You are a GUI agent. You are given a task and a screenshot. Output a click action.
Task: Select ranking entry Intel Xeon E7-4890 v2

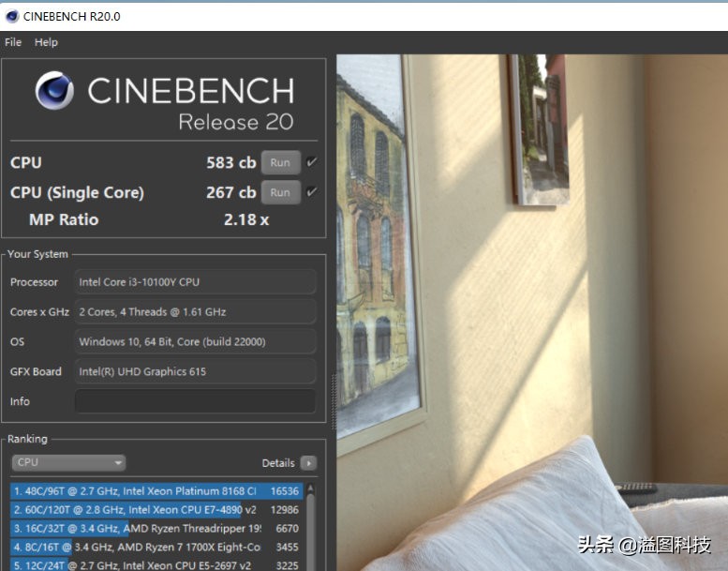(156, 510)
